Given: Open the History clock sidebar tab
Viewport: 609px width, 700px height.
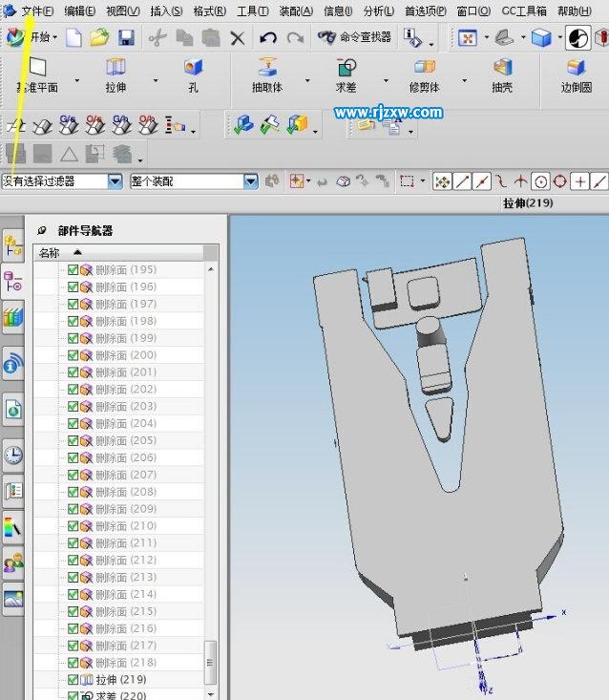Looking at the screenshot, I should (x=13, y=455).
